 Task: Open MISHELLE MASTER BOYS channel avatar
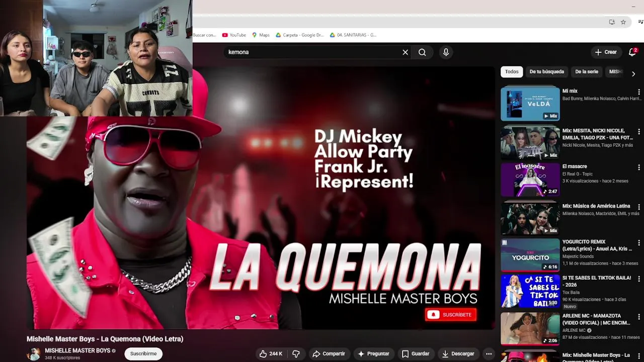click(34, 354)
